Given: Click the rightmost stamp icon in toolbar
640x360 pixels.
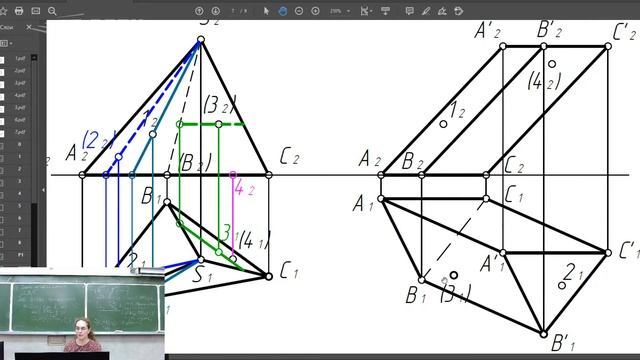Looking at the screenshot, I should click(x=458, y=11).
